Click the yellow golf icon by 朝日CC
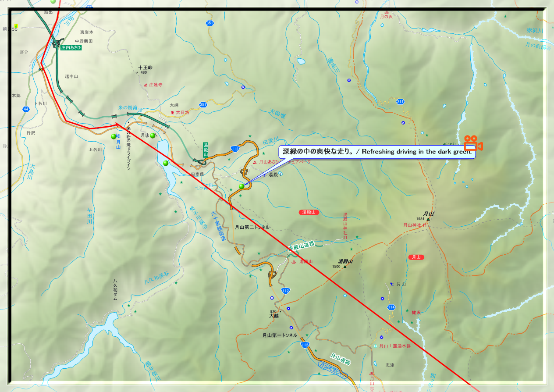Screen dimensions: 554x392 pos(16,26)
